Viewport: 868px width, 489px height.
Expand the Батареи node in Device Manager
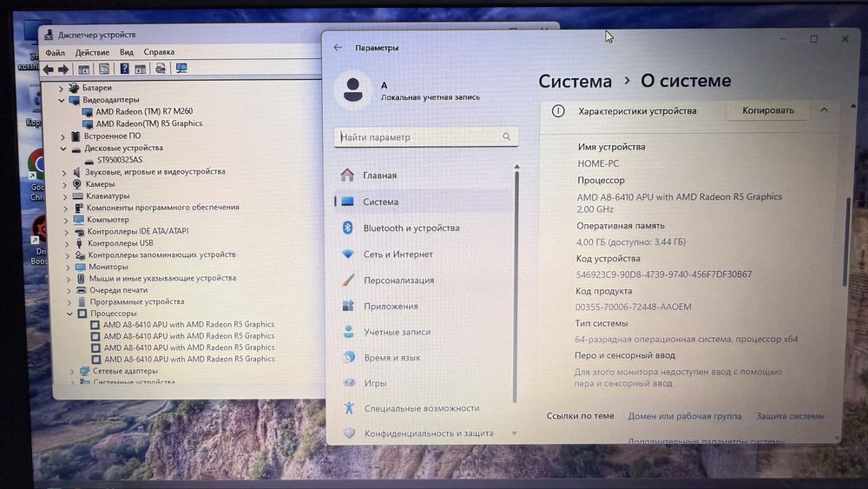(61, 88)
